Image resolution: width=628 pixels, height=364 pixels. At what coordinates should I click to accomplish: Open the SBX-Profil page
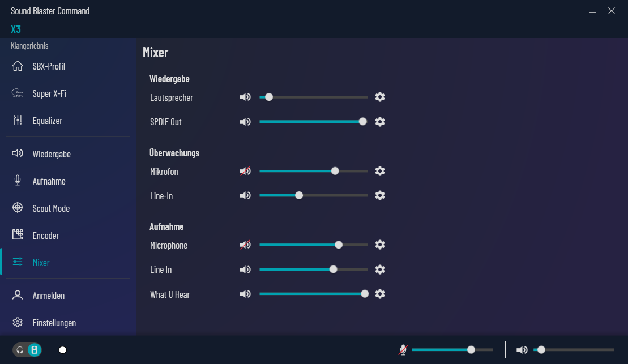coord(49,66)
